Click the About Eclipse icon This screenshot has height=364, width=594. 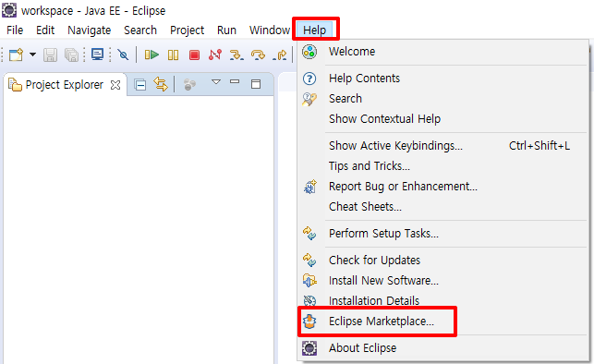[309, 348]
